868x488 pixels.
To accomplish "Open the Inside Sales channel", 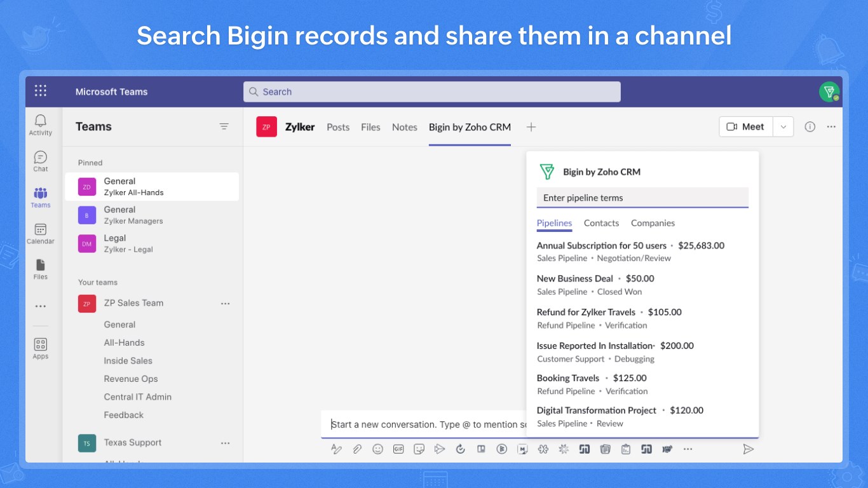I will point(128,361).
